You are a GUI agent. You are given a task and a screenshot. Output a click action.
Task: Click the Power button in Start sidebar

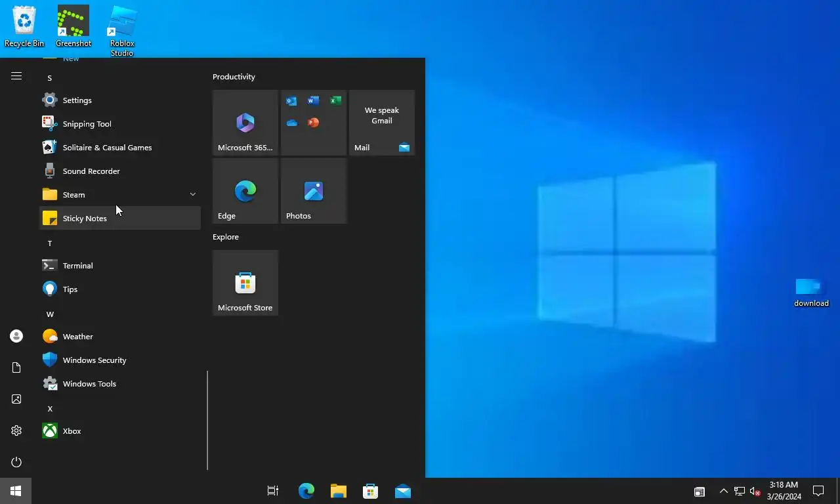16,462
